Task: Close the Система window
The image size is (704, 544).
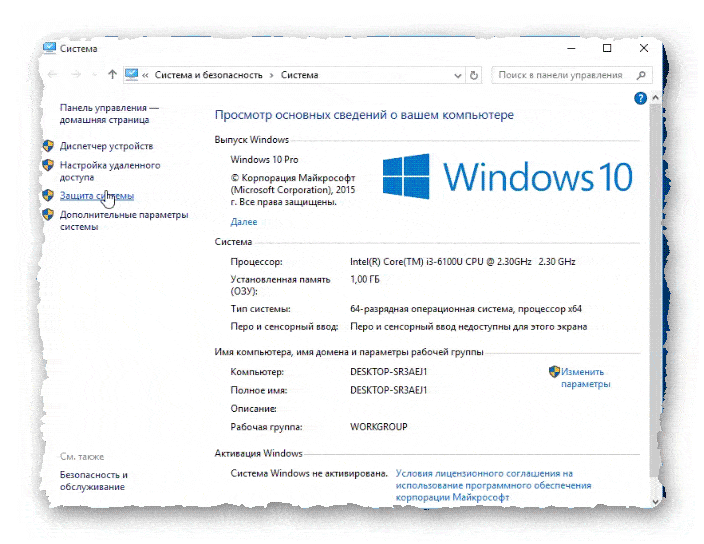Action: (x=644, y=48)
